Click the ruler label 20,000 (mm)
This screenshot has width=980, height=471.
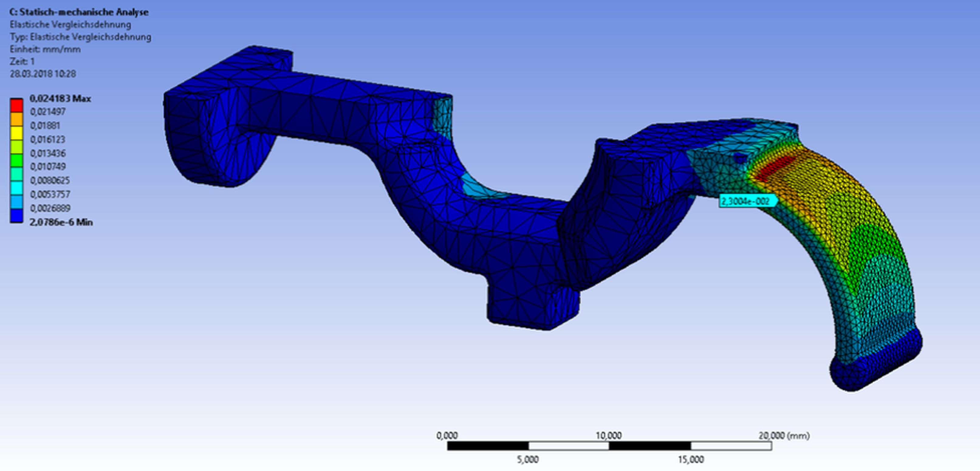[784, 436]
